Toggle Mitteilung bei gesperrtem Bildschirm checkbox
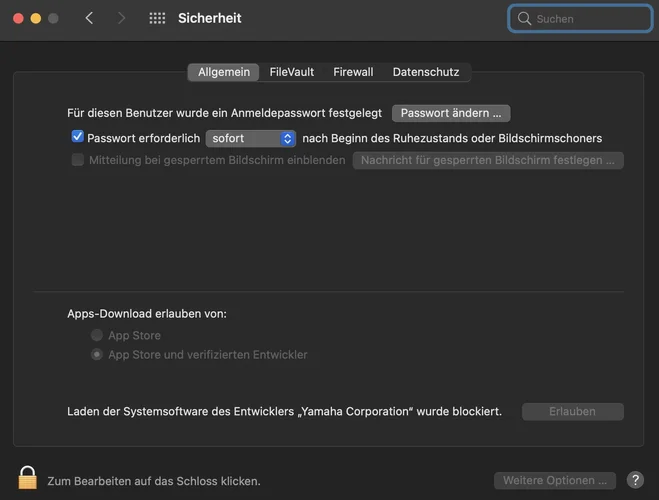This screenshot has height=500, width=659. [77, 160]
